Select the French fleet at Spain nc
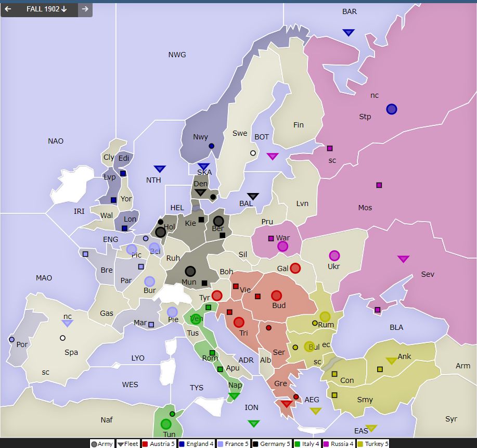This screenshot has width=477, height=448. (67, 323)
